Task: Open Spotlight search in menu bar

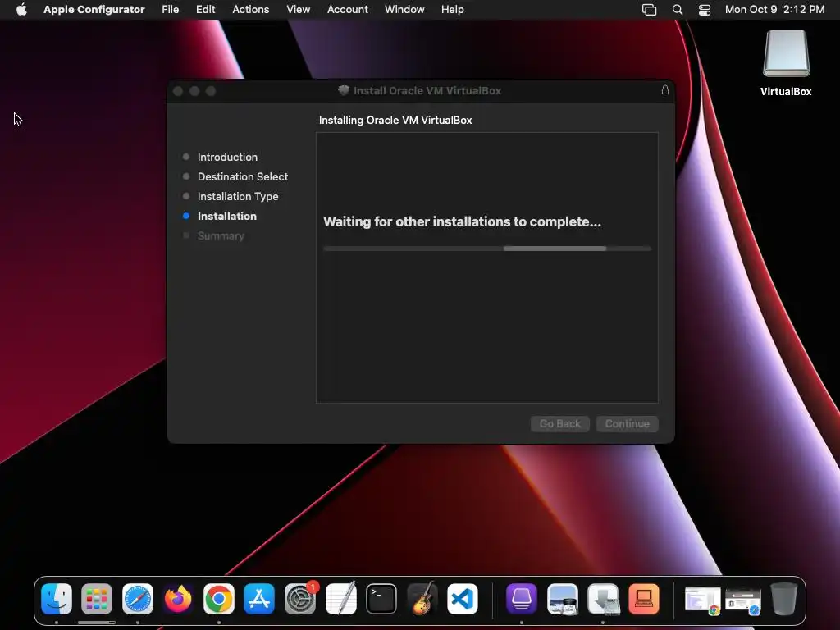Action: point(677,10)
